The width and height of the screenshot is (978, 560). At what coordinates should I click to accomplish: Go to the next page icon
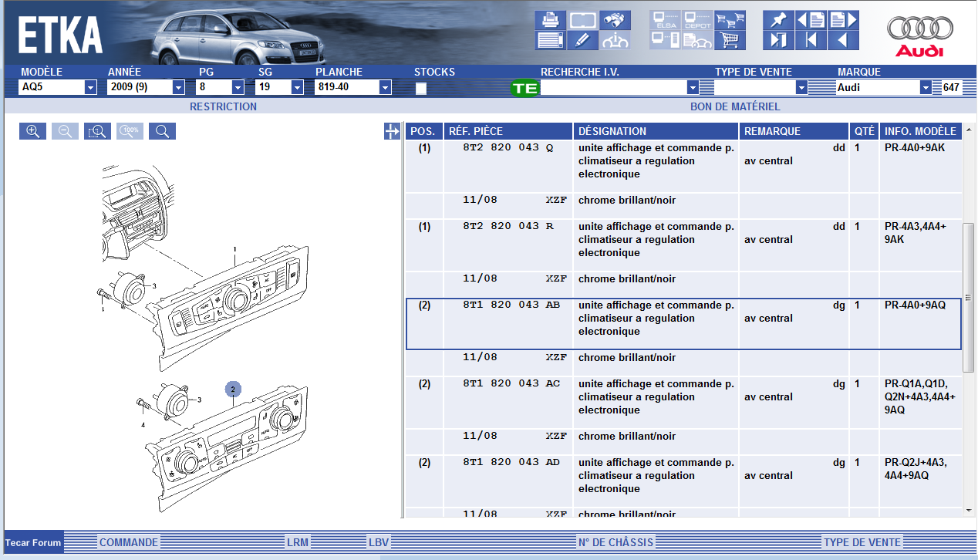tap(843, 20)
